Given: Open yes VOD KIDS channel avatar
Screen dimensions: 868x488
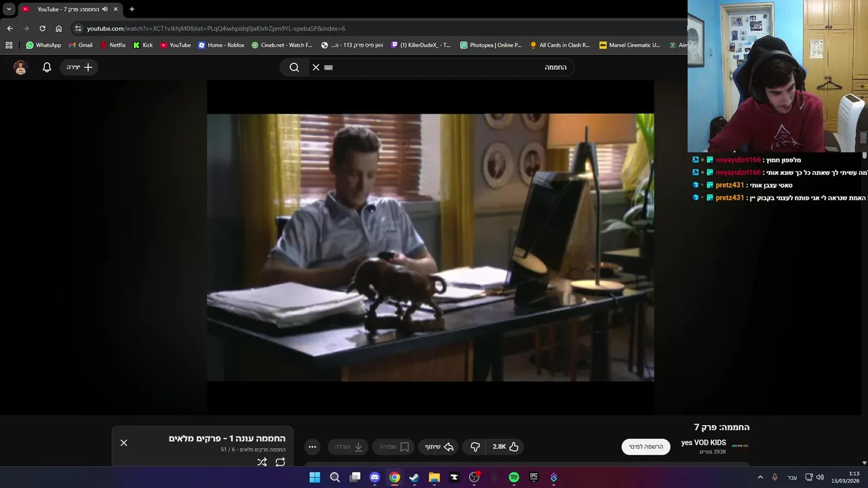Looking at the screenshot, I should (741, 446).
